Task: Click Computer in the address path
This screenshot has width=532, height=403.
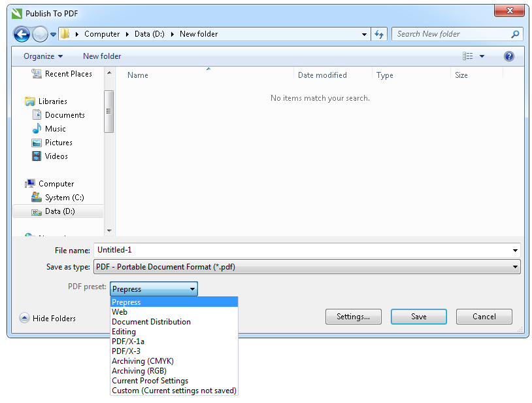Action: [102, 34]
